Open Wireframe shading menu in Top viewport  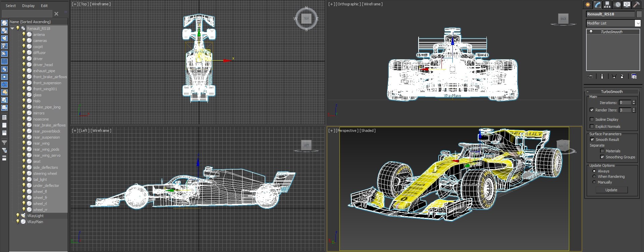[x=100, y=4]
